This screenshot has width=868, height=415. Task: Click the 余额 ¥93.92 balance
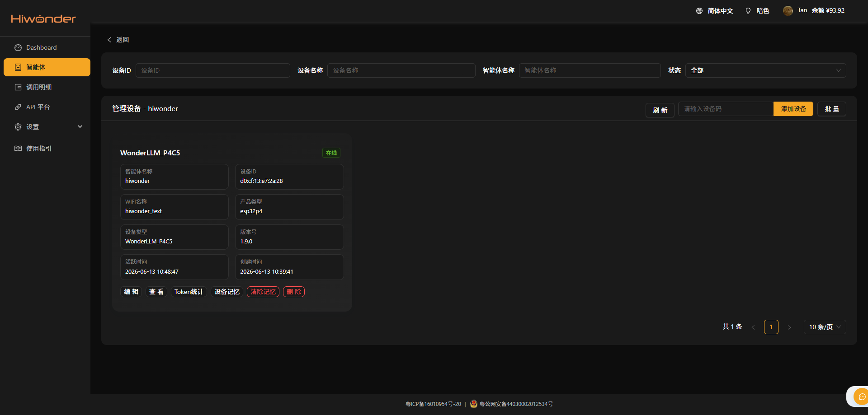point(828,10)
